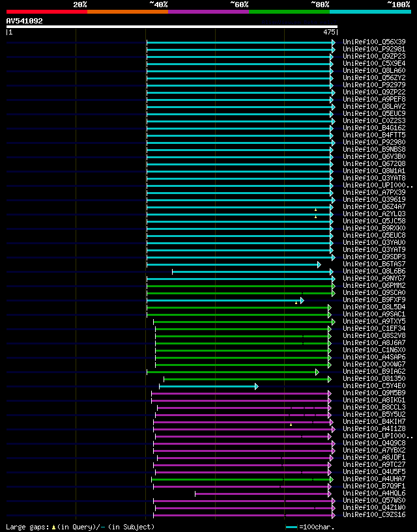Viewport: 417px width, 532px height.
Task: Open hit UniRef100_A9PEF8
Action: (x=374, y=99)
